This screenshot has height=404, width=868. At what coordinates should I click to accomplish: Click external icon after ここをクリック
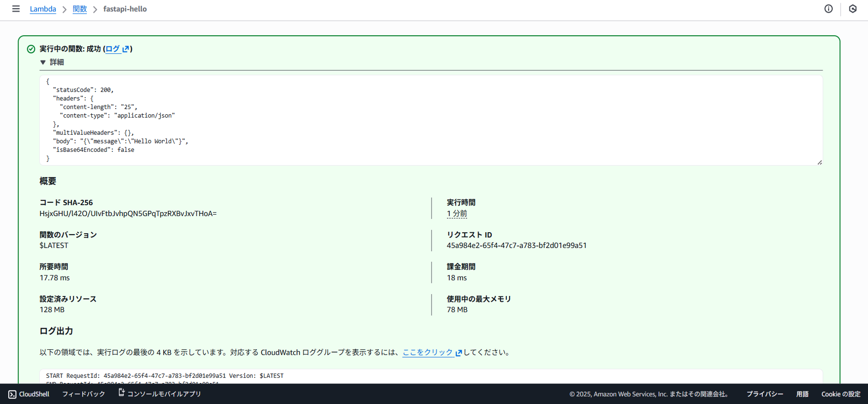click(458, 352)
